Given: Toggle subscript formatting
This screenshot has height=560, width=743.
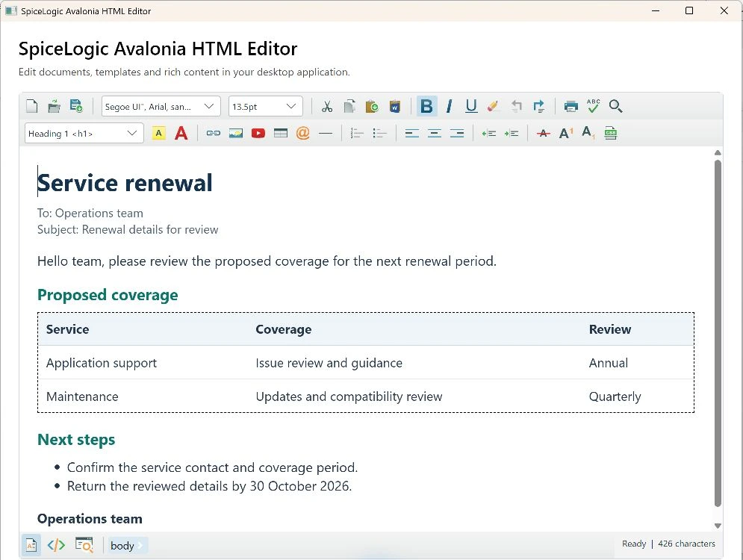Looking at the screenshot, I should pos(588,134).
